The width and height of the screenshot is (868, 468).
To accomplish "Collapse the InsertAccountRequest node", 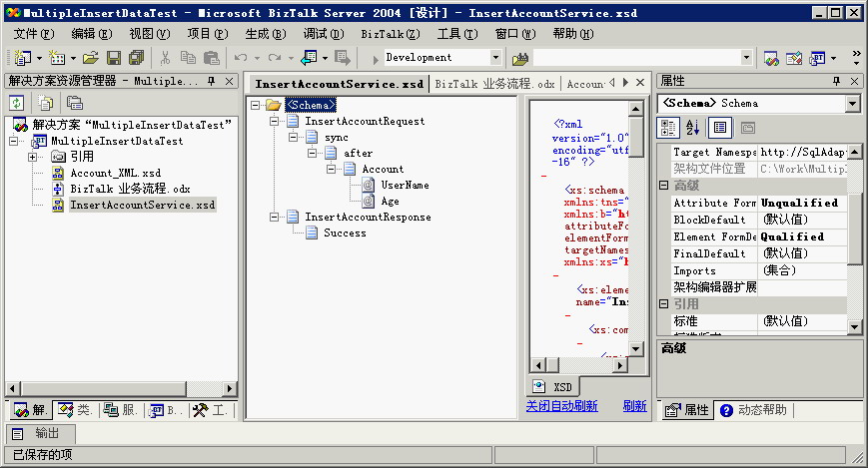I will click(x=274, y=121).
